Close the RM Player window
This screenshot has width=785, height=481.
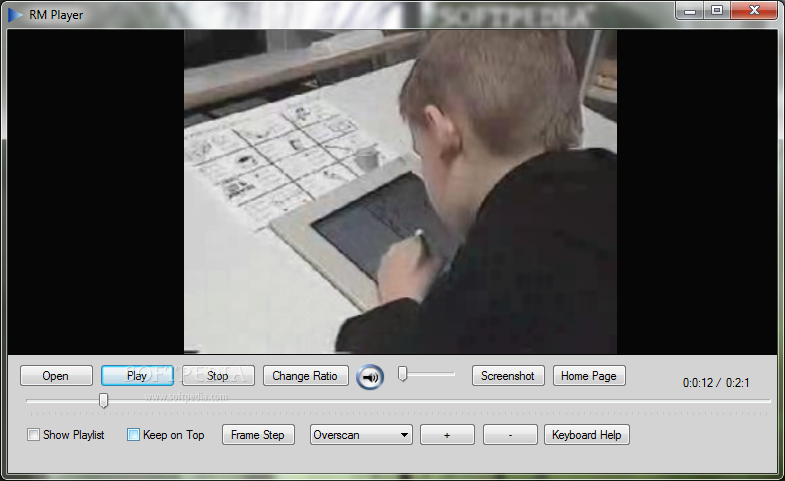pyautogui.click(x=754, y=11)
